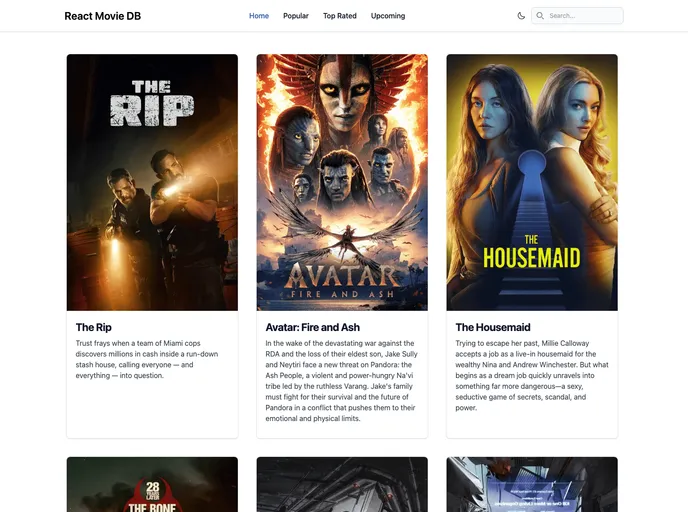
Task: Navigate to Upcoming movies
Action: tap(388, 16)
